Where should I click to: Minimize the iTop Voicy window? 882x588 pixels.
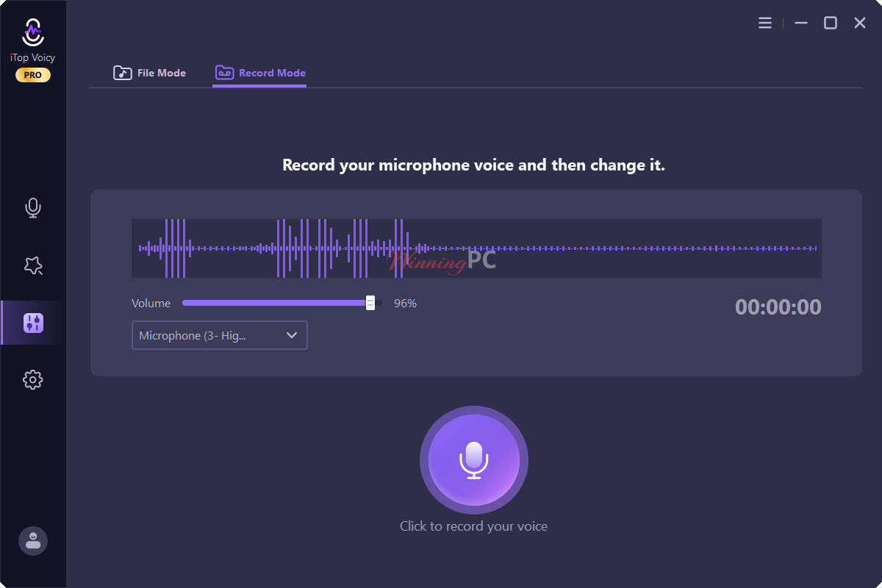point(801,23)
